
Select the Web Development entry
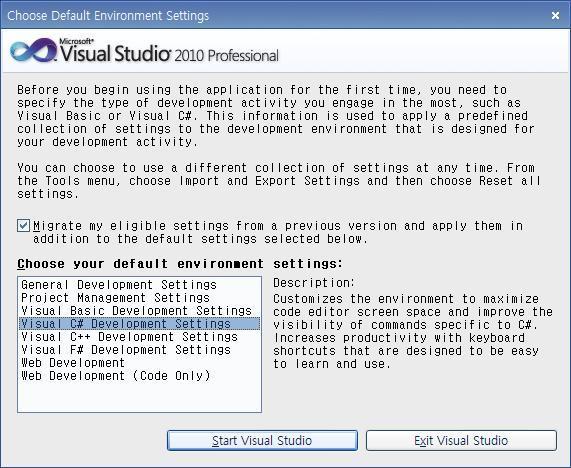coord(139,363)
